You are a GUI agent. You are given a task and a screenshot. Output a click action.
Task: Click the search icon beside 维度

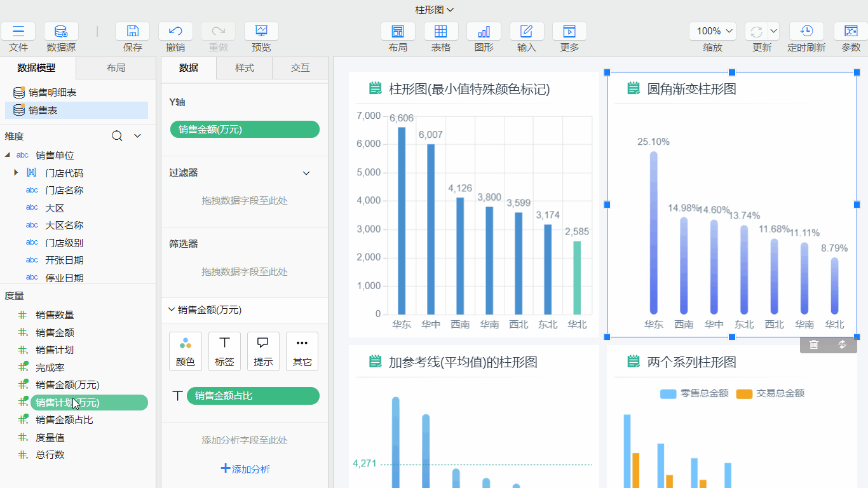pos(117,136)
